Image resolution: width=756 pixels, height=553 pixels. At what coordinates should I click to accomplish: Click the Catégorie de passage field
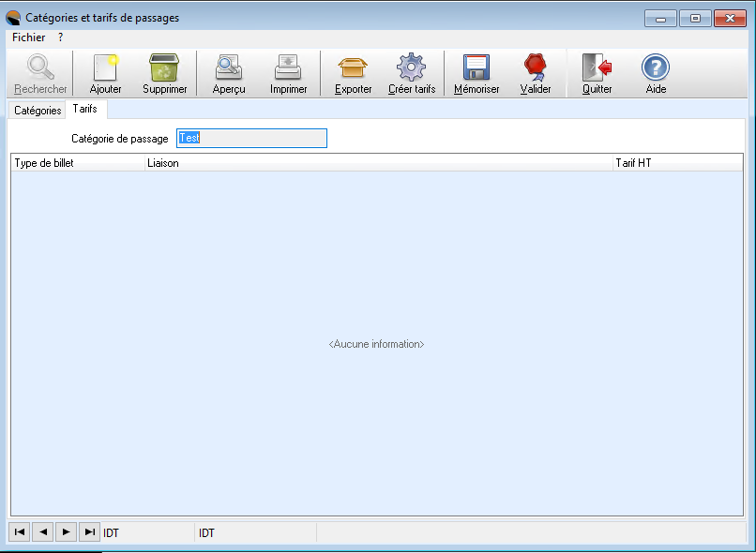pos(251,139)
